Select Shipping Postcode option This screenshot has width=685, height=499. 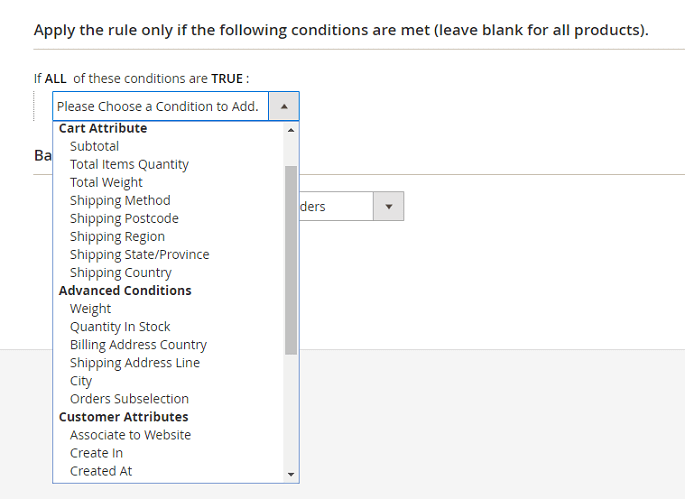tap(124, 218)
